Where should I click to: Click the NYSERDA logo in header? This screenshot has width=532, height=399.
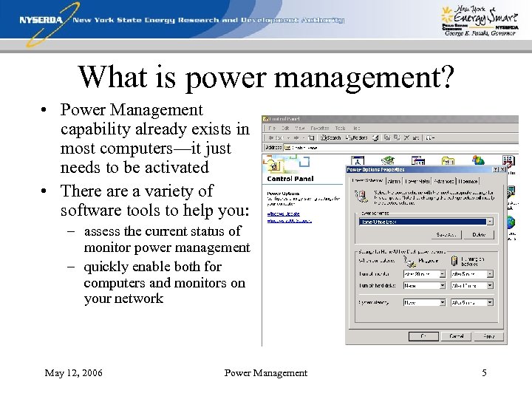41,20
